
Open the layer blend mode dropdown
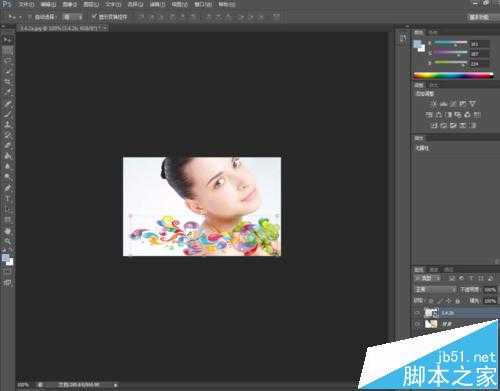pos(435,289)
